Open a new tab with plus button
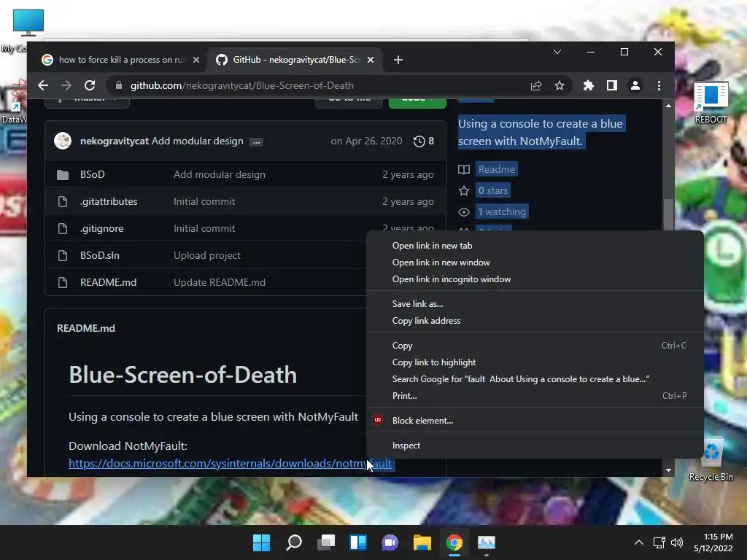747x560 pixels. pos(398,60)
